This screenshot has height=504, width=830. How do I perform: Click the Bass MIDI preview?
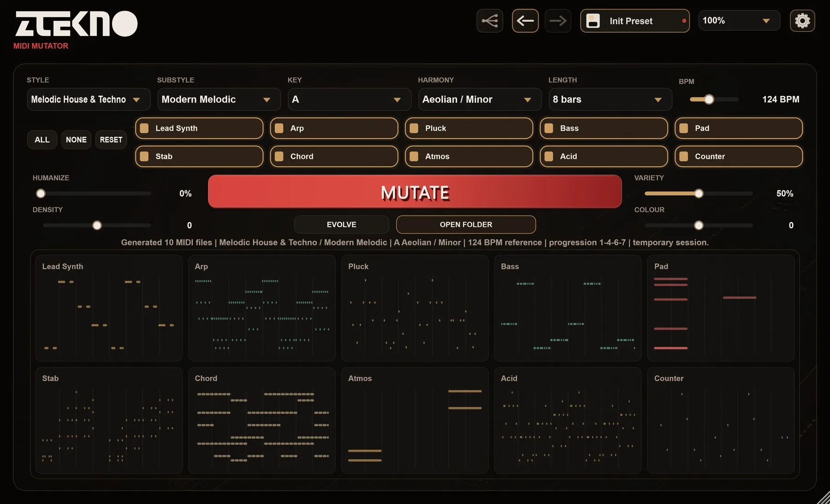pyautogui.click(x=568, y=308)
